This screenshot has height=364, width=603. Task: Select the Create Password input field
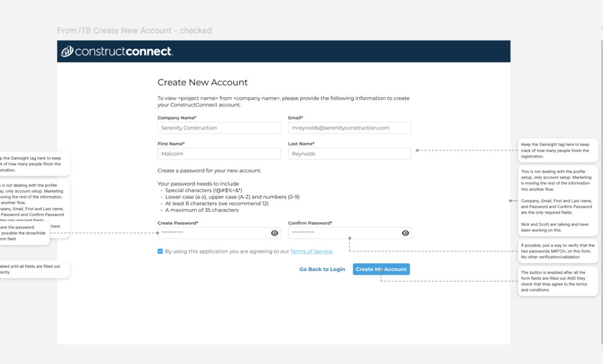tap(219, 233)
